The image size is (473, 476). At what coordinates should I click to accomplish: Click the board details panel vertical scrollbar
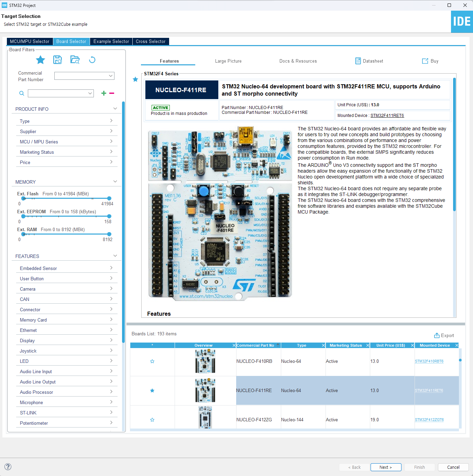pos(454,144)
